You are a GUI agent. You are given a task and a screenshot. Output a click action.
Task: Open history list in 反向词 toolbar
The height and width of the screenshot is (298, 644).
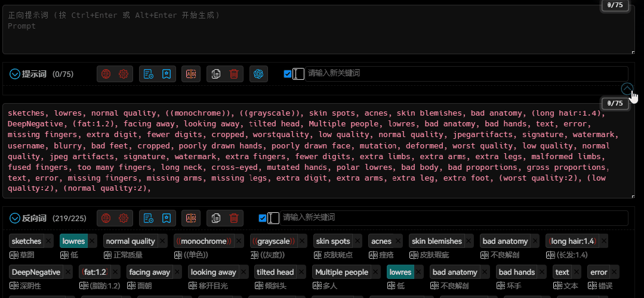click(x=149, y=218)
